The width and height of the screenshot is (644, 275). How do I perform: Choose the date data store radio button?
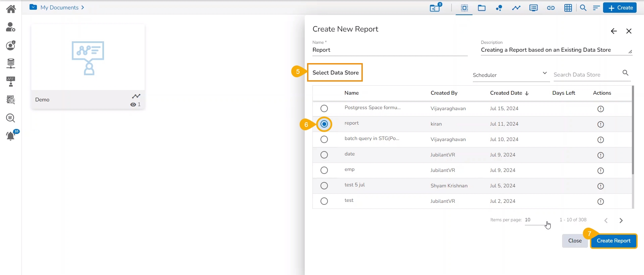324,155
